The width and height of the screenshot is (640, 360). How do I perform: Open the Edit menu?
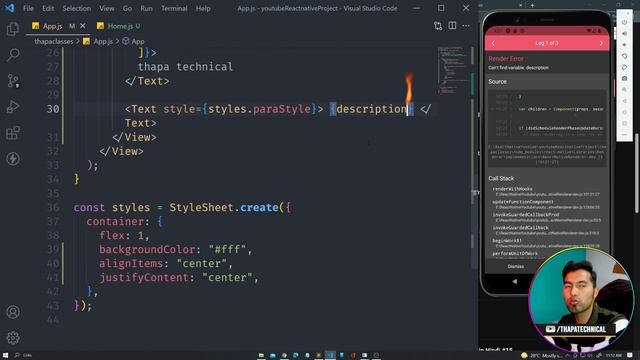point(48,8)
